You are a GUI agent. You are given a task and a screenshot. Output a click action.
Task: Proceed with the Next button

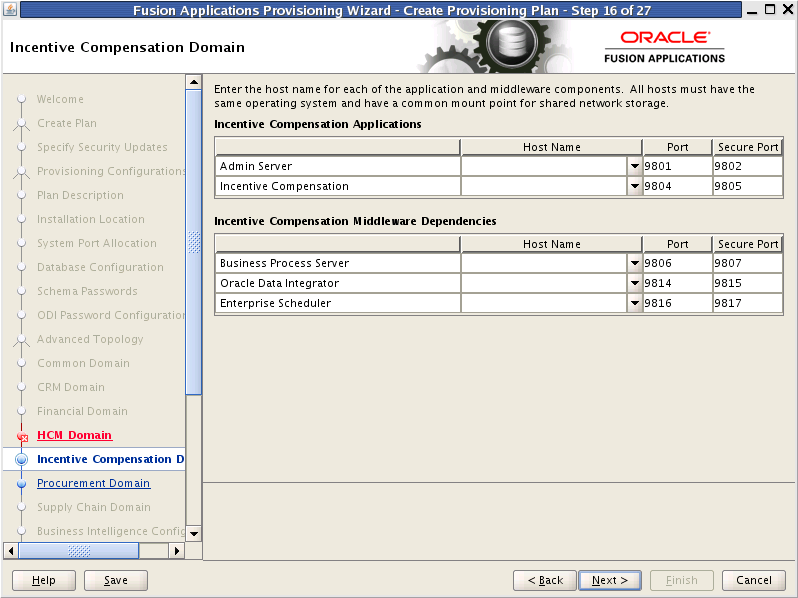coord(610,580)
